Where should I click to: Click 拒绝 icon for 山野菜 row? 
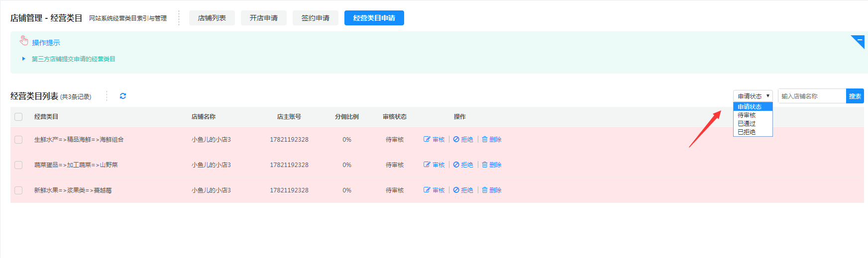[456, 165]
